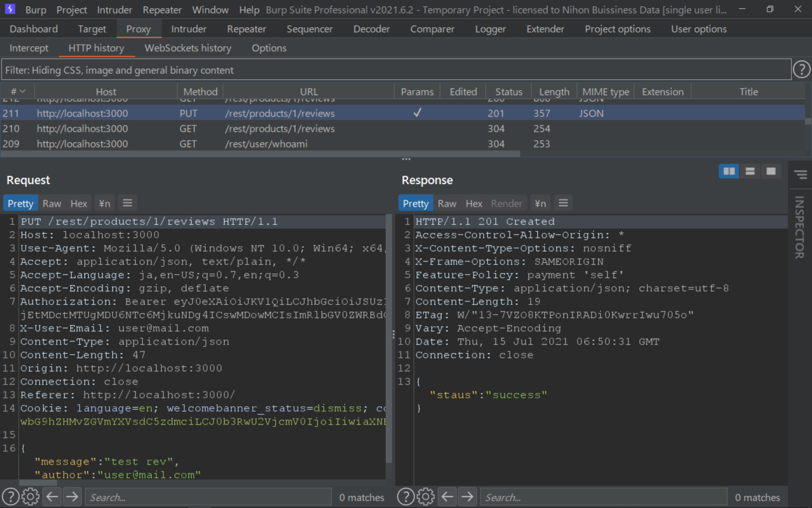The height and width of the screenshot is (508, 812).
Task: Sort table by Host column header
Action: pyautogui.click(x=106, y=91)
